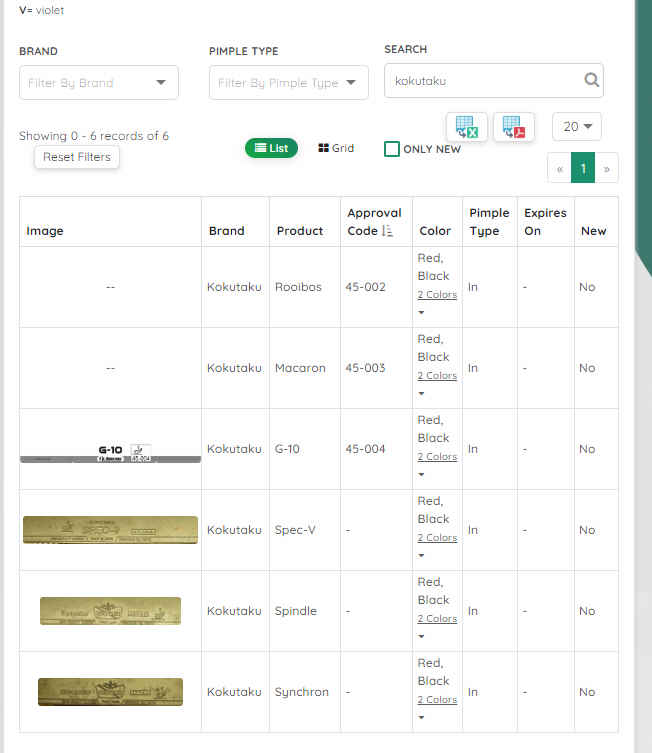Select page 1 in pagination

(583, 168)
